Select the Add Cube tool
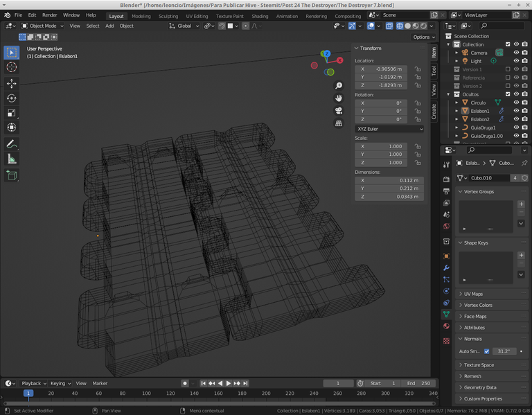This screenshot has width=532, height=415. [12, 175]
